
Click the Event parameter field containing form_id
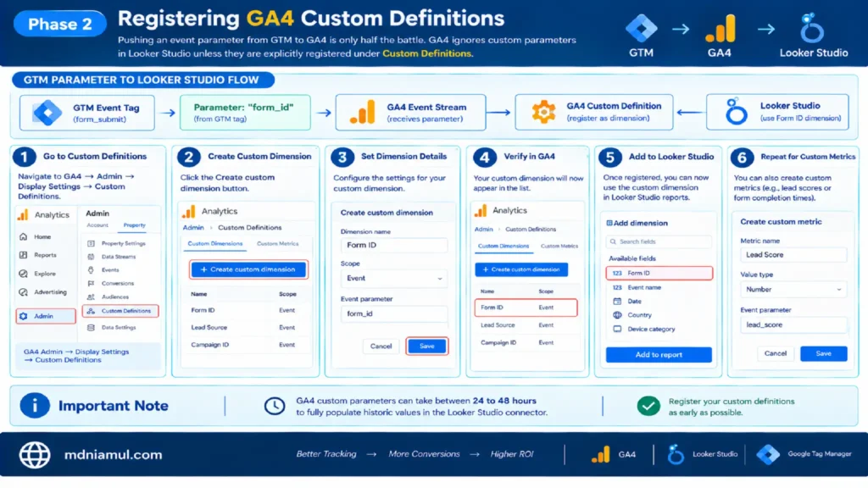tap(393, 313)
